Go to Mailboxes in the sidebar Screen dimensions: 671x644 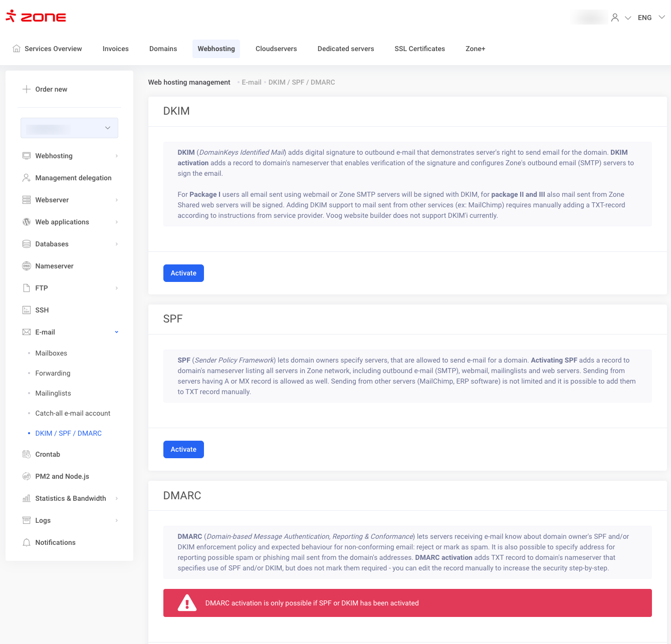pos(51,353)
